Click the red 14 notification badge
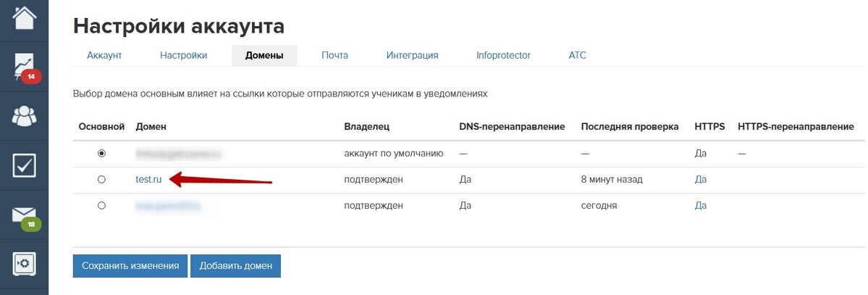Viewport: 868px width, 295px height. [x=31, y=77]
